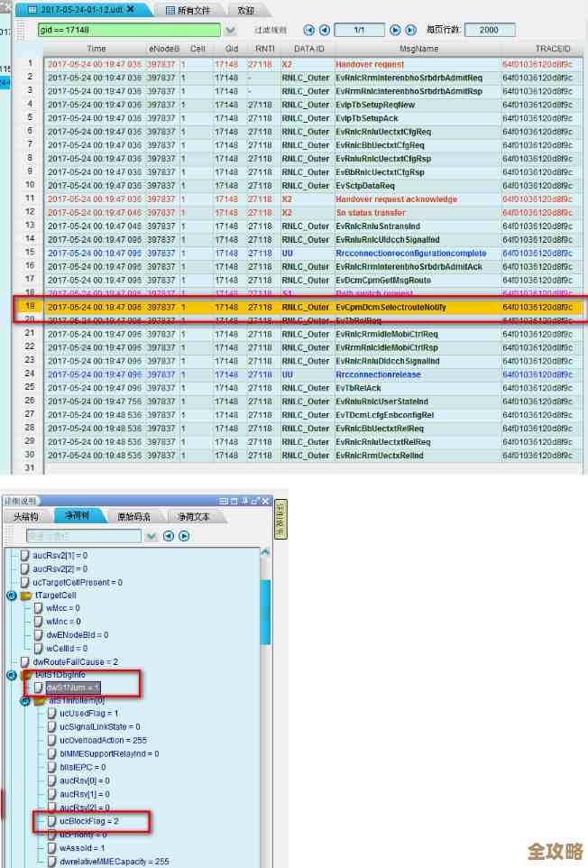Go to the first page of results
Image resolution: width=588 pixels, height=868 pixels.
[x=309, y=30]
